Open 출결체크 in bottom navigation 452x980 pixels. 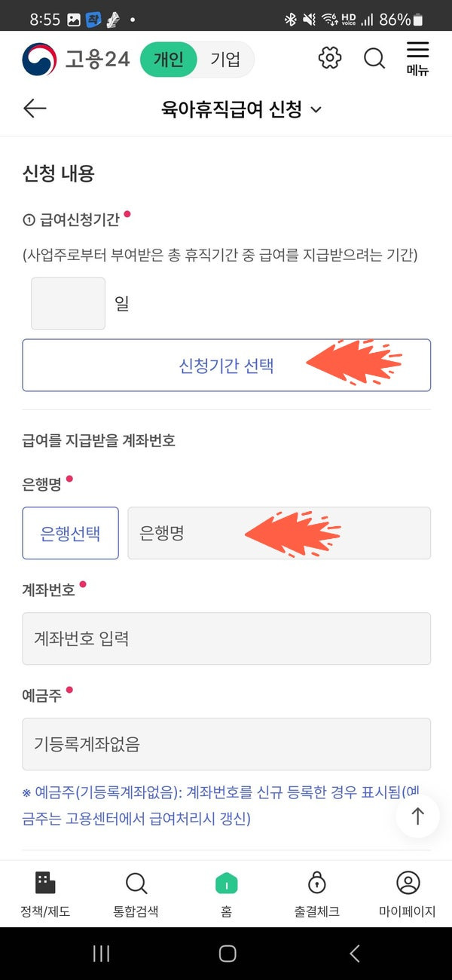coord(316,894)
